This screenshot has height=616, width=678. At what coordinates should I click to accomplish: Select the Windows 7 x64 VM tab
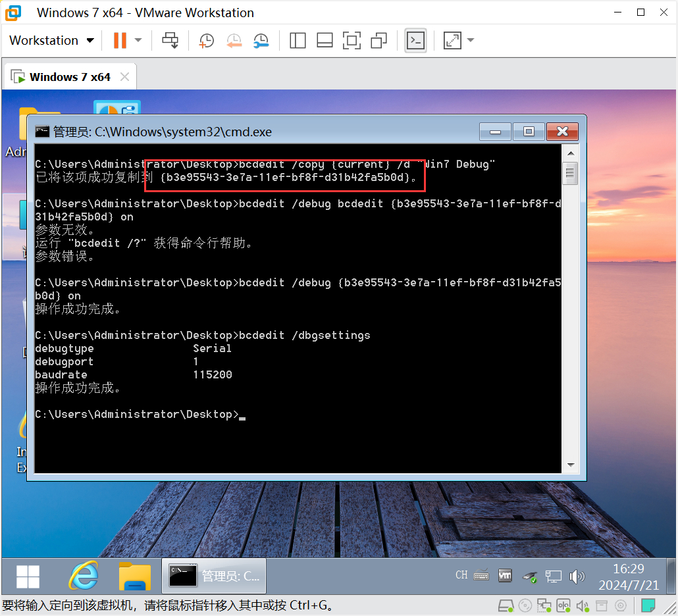click(x=69, y=77)
